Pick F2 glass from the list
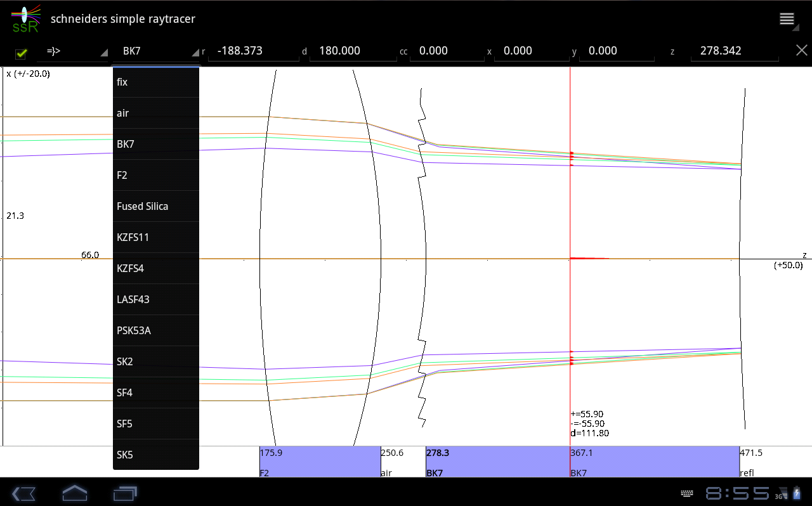Screen dimensions: 812x506 156,176
